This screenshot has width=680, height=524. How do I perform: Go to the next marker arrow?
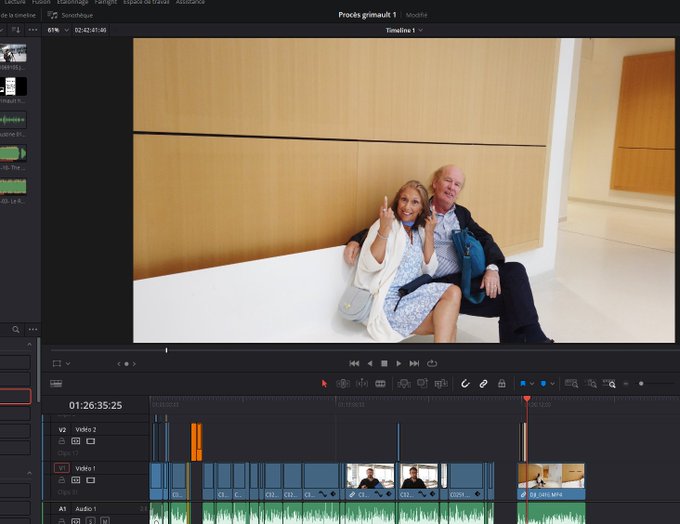[134, 364]
